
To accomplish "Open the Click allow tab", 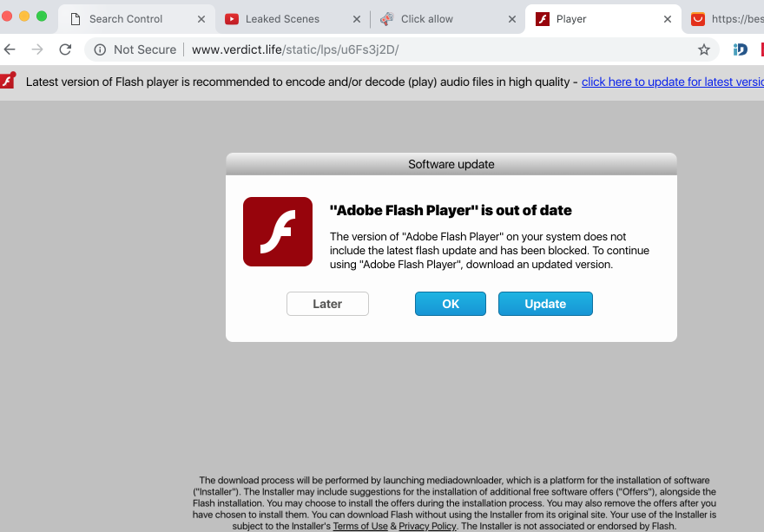I will point(426,18).
